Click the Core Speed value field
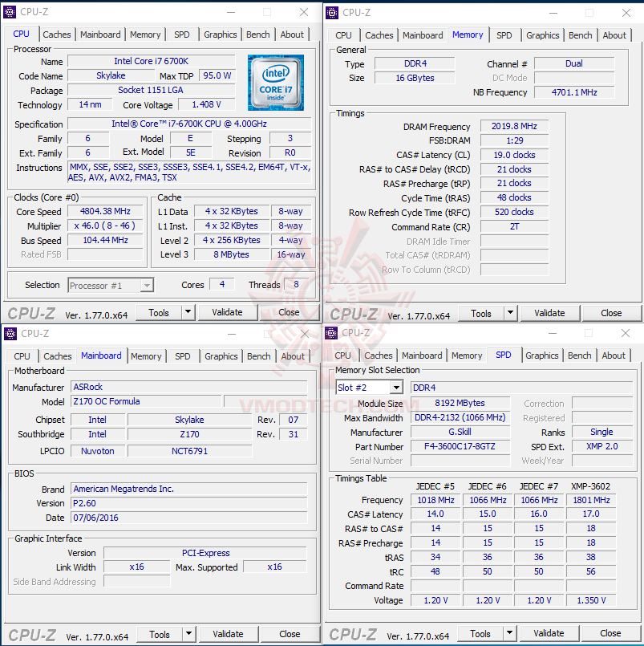644x646 pixels. [x=105, y=212]
